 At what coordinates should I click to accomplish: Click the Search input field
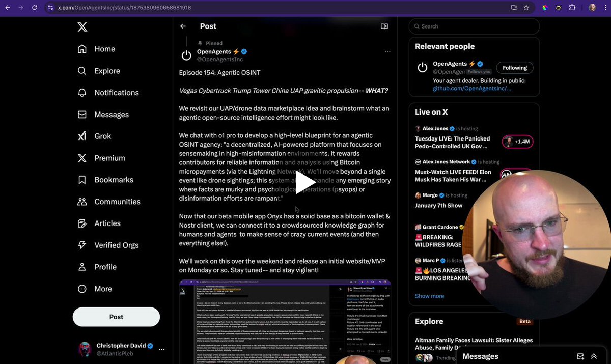pos(474,26)
